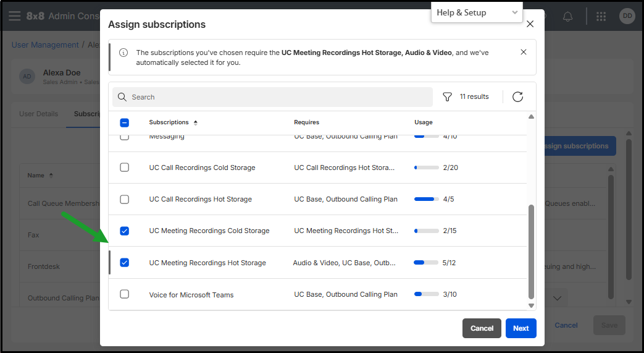Click the 5/12 usage value

449,263
